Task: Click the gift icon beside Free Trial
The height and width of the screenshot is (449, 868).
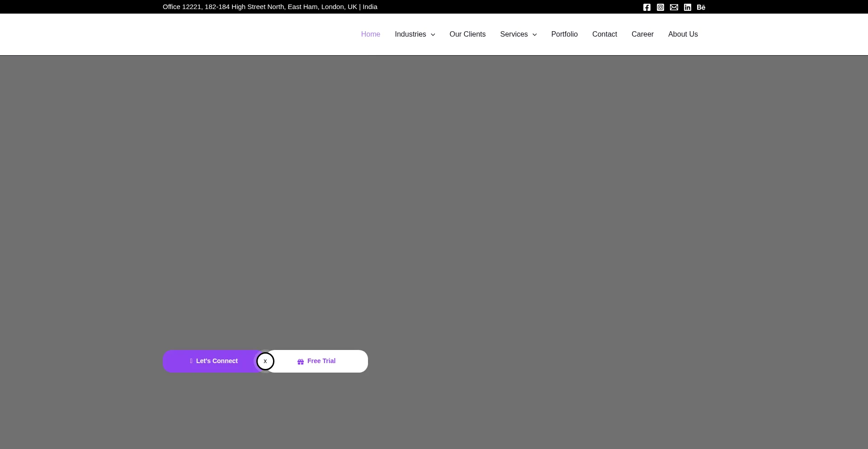Action: (x=301, y=362)
